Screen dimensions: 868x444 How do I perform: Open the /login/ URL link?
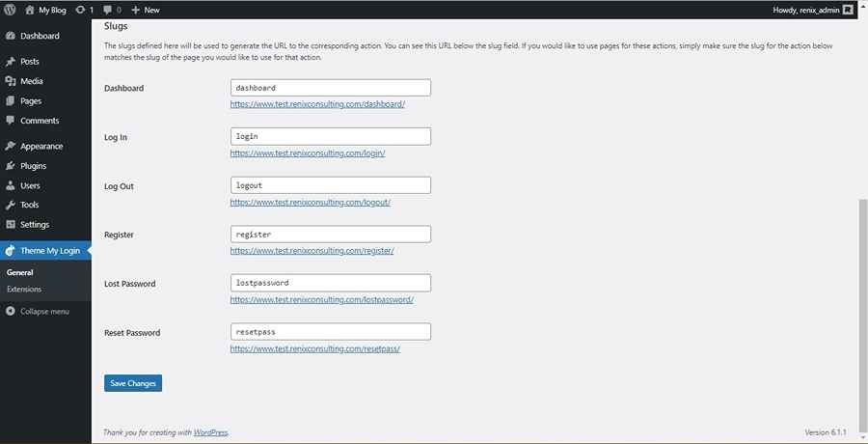(x=308, y=153)
